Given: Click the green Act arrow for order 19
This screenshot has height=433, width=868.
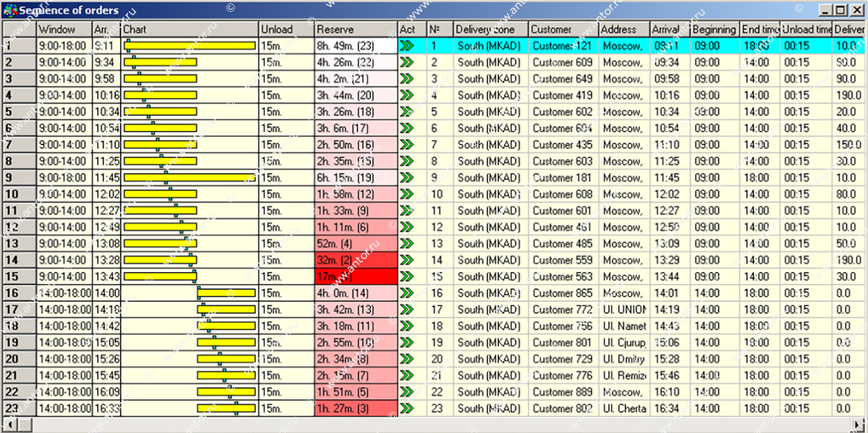Looking at the screenshot, I should tap(407, 342).
